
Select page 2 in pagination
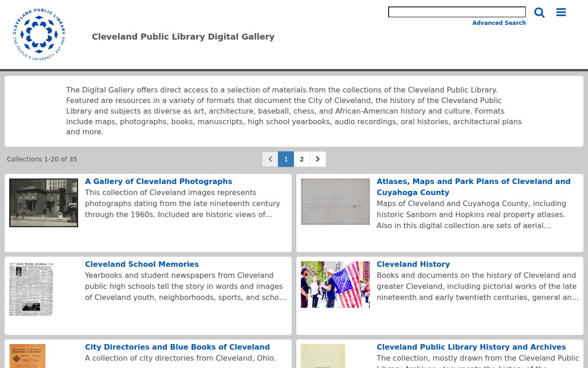pos(302,159)
